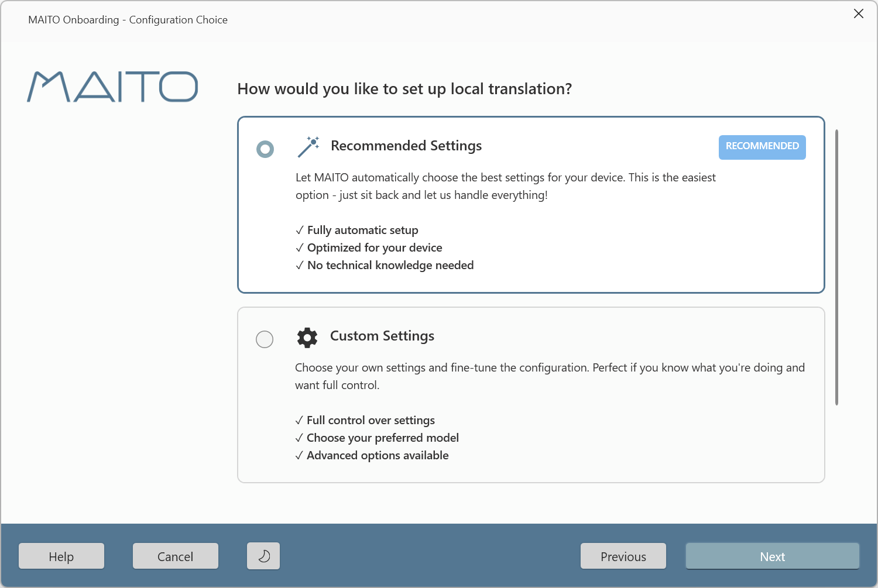
Task: Cancel the onboarding setup
Action: pyautogui.click(x=176, y=556)
